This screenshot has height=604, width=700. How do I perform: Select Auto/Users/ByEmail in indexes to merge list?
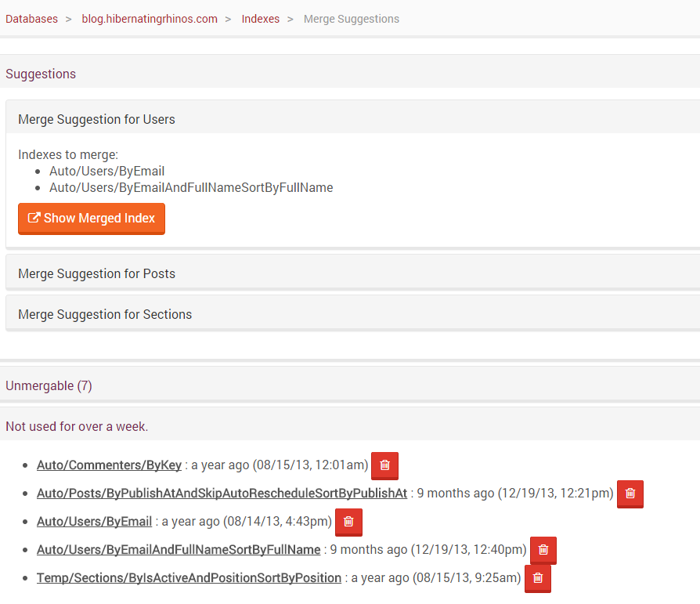tap(106, 171)
